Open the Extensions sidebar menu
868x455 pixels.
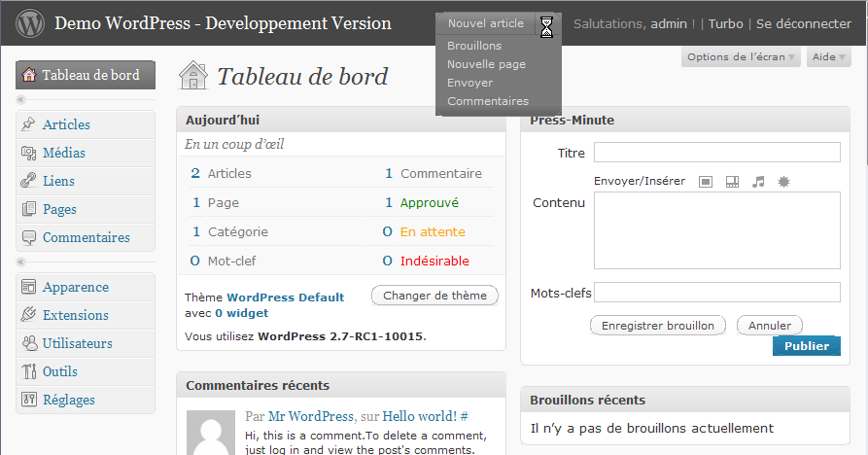pyautogui.click(x=86, y=315)
